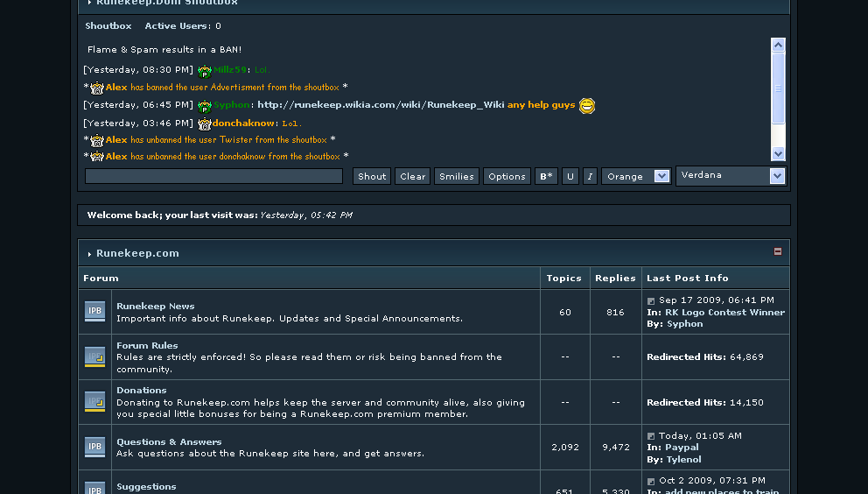Open shoutbox Options
Image resolution: width=868 pixels, height=494 pixels.
point(507,176)
